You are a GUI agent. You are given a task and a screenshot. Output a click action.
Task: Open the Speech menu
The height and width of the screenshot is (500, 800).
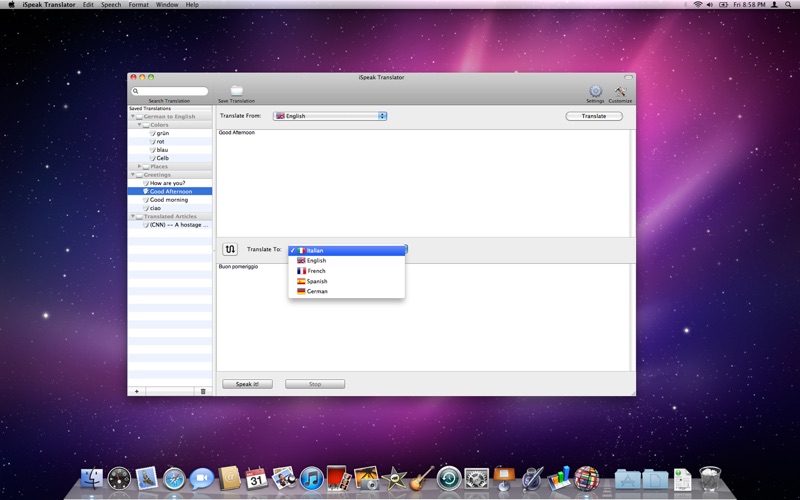pos(111,5)
